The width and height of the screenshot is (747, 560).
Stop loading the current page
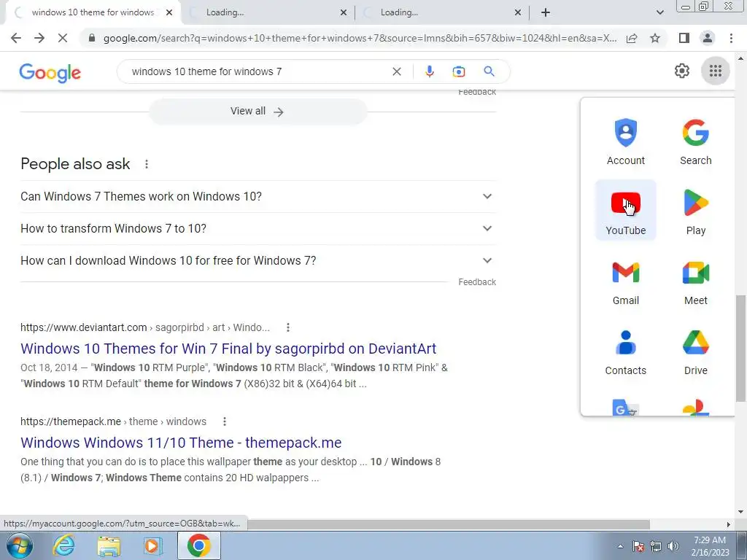(x=63, y=38)
